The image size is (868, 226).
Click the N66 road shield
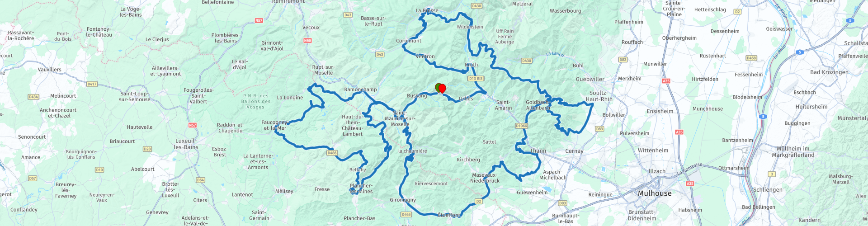(x=307, y=41)
